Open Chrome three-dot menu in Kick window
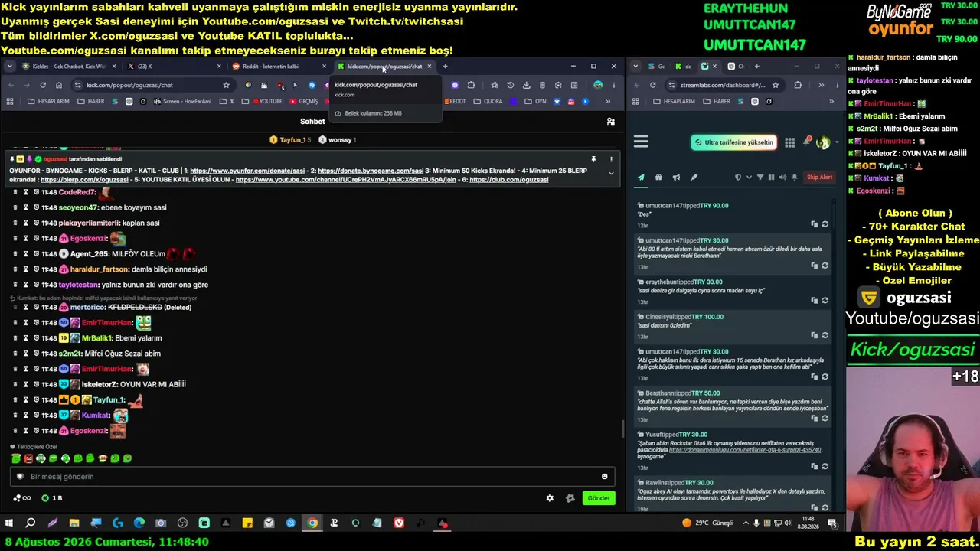 coord(613,85)
